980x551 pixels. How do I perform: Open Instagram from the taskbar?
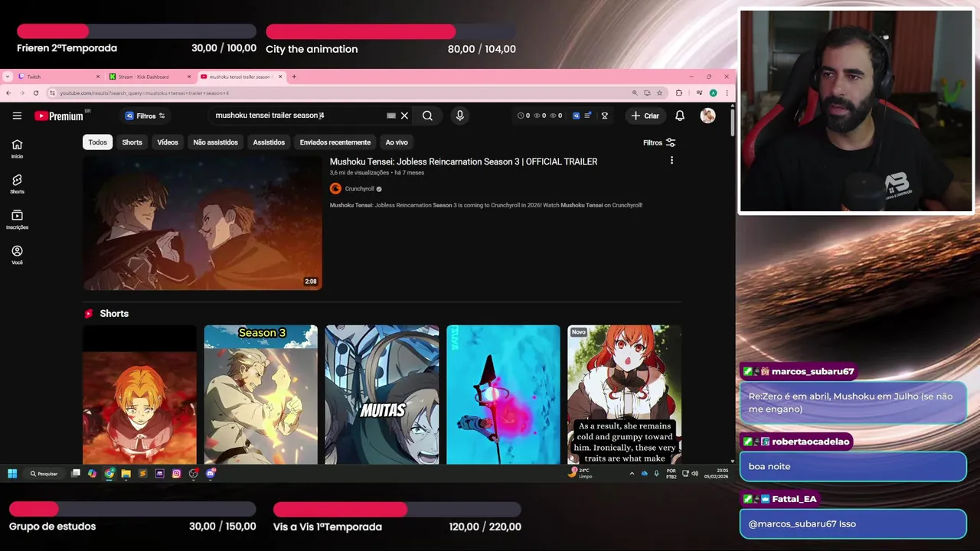click(176, 474)
